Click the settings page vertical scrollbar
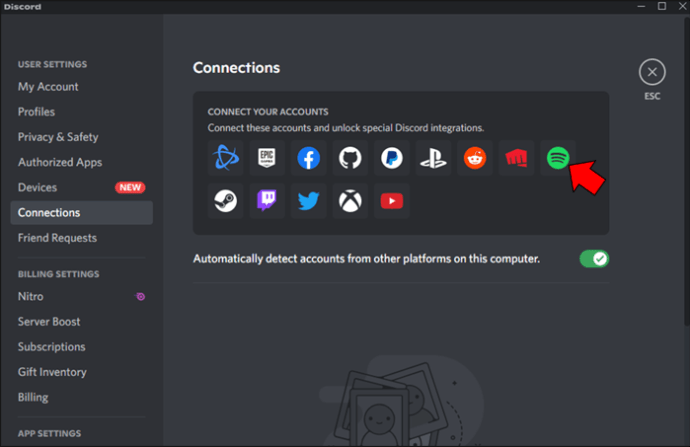Screen dimensions: 690x447 [687, 172]
